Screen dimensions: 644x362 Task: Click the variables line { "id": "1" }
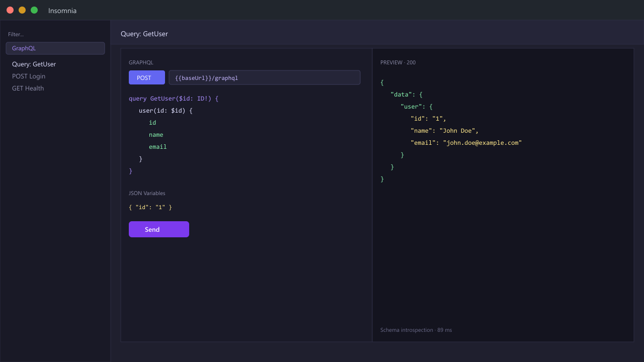150,207
